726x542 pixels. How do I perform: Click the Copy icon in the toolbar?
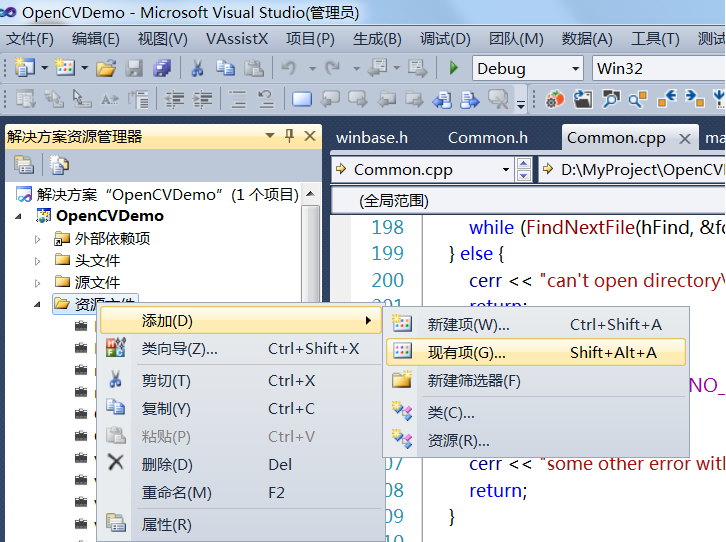[225, 69]
